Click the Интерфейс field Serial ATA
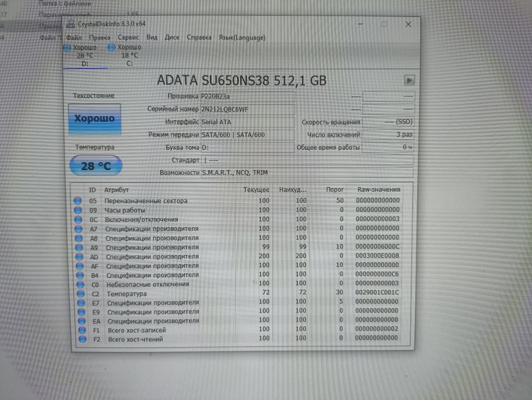This screenshot has height=400, width=532. click(x=248, y=122)
